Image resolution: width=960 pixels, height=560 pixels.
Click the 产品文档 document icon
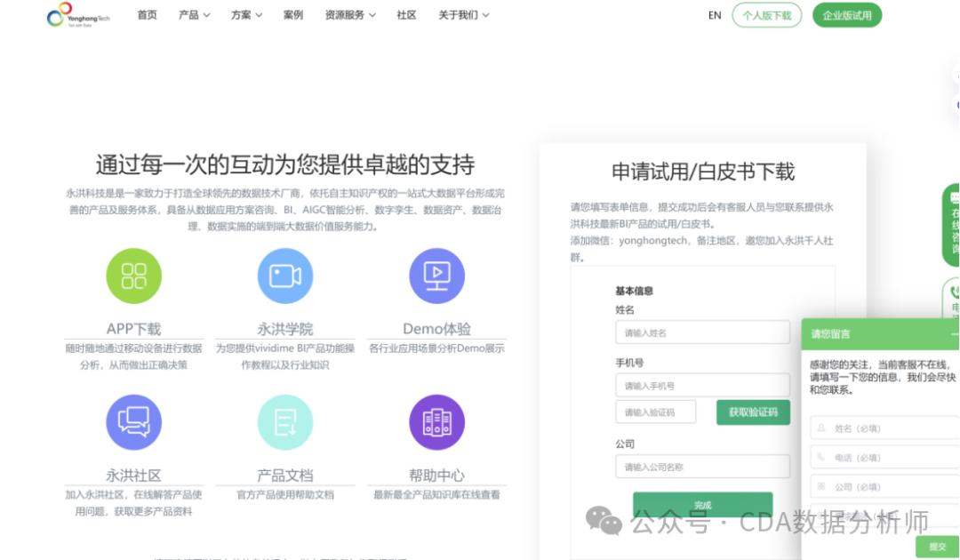[284, 421]
